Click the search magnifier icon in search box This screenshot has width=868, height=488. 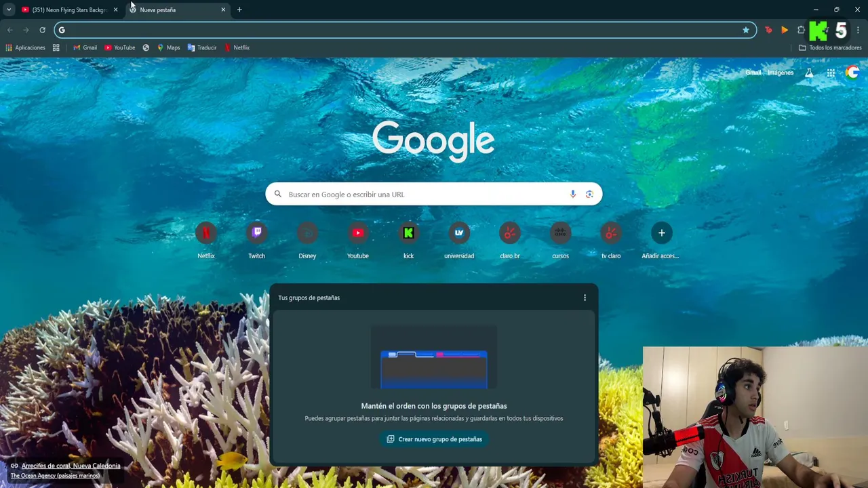click(278, 194)
